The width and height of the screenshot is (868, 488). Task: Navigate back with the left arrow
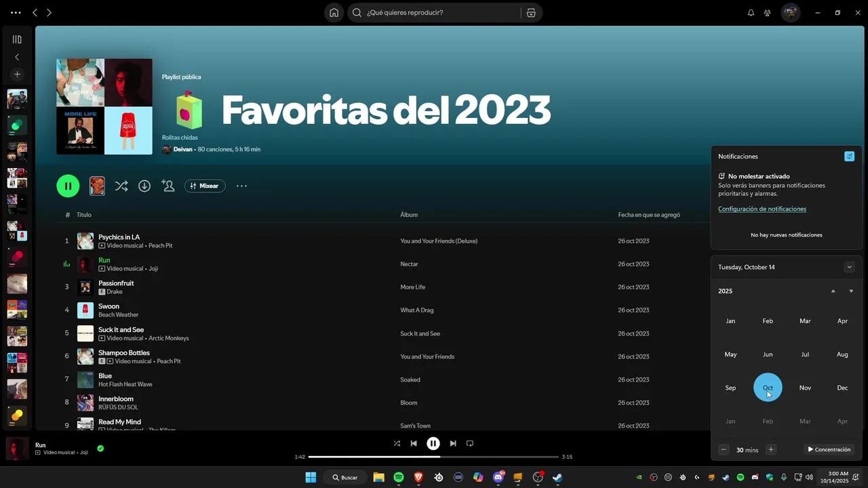click(35, 12)
